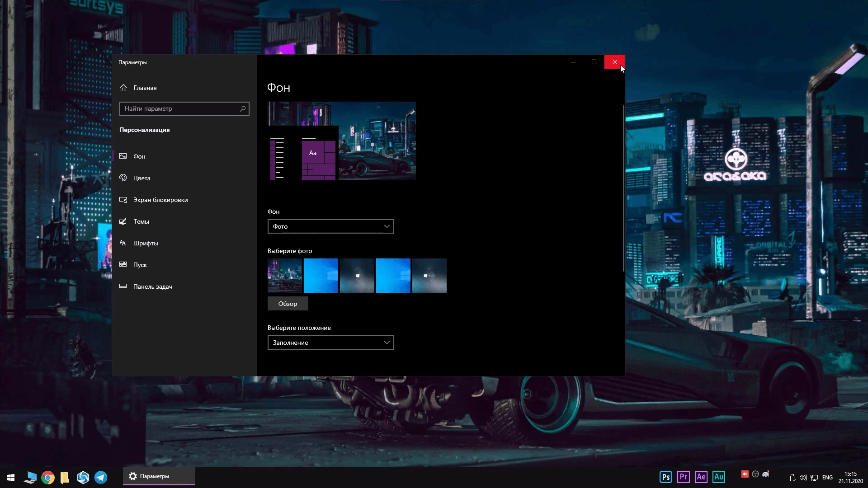This screenshot has width=868, height=488.
Task: Choose the first dark gray Windows thumbnail
Action: pyautogui.click(x=357, y=276)
